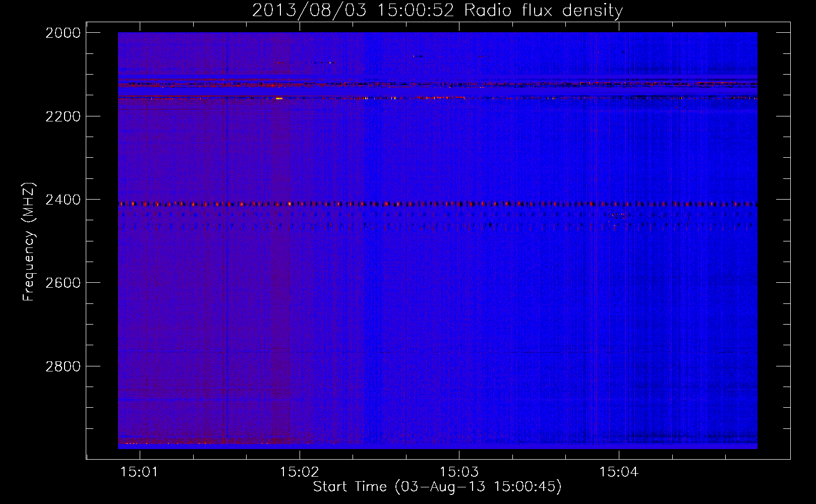The image size is (816, 504).
Task: Click the 15:01 time axis label
Action: 140,472
